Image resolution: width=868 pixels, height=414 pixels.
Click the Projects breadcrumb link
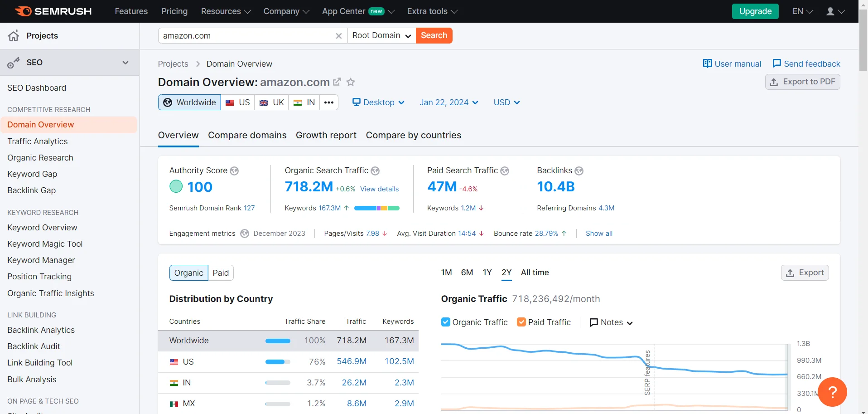[x=173, y=64]
